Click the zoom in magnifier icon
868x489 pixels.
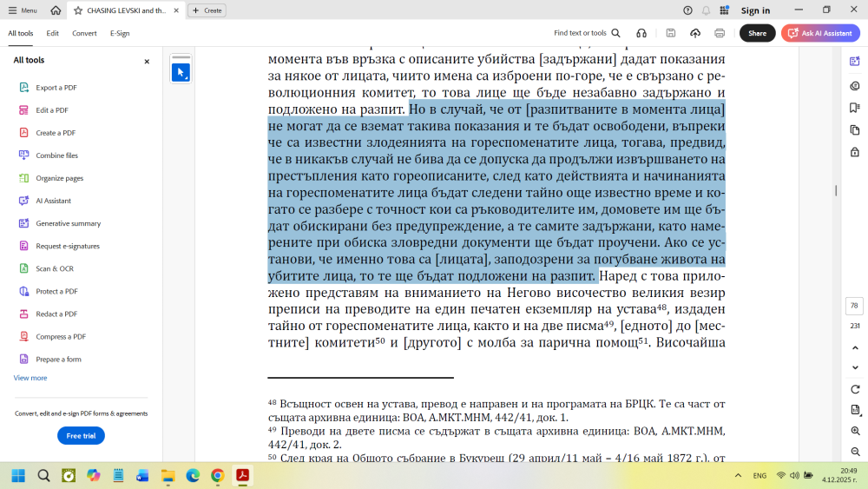tap(855, 431)
